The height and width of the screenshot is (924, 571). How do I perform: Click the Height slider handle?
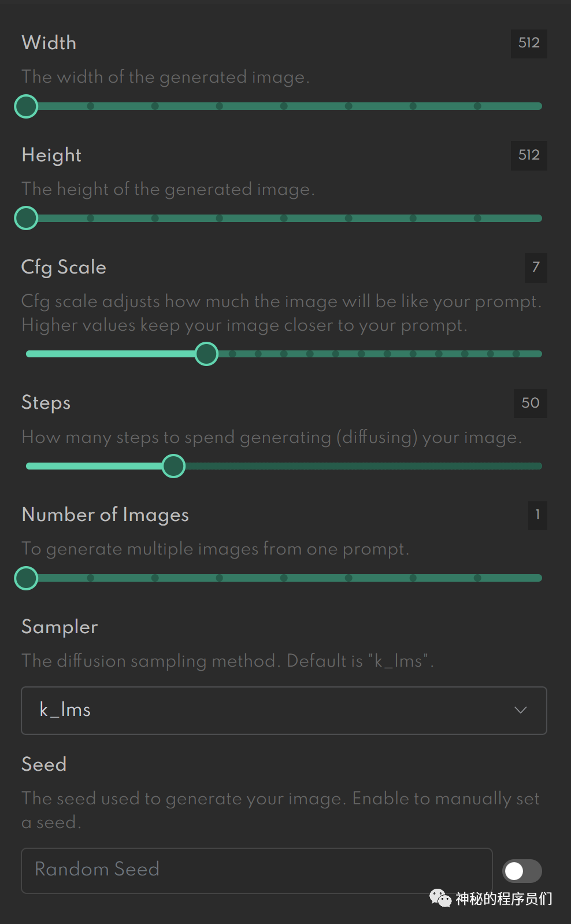[26, 219]
